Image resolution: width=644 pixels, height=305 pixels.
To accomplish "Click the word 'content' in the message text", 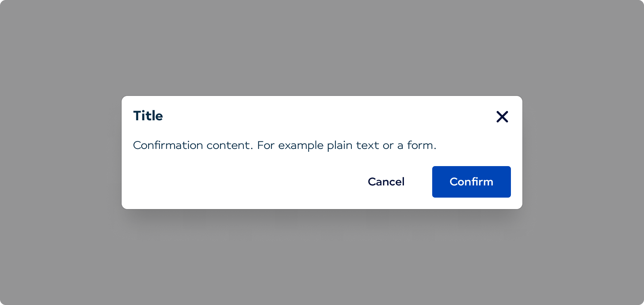I will [229, 145].
